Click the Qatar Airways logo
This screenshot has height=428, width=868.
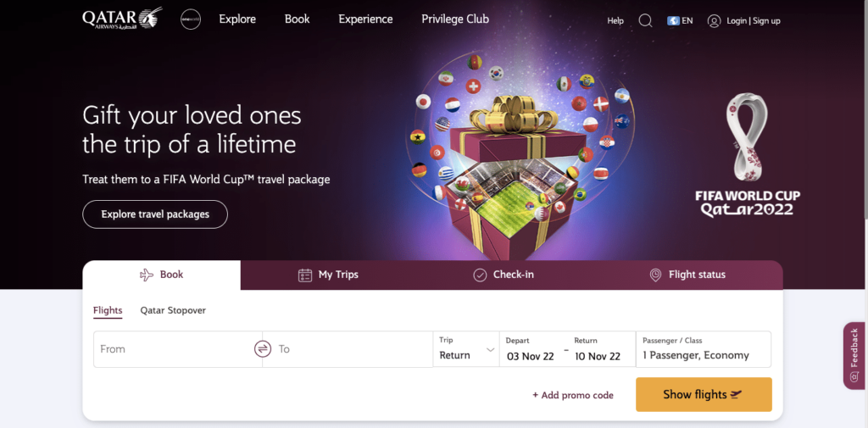coord(121,19)
